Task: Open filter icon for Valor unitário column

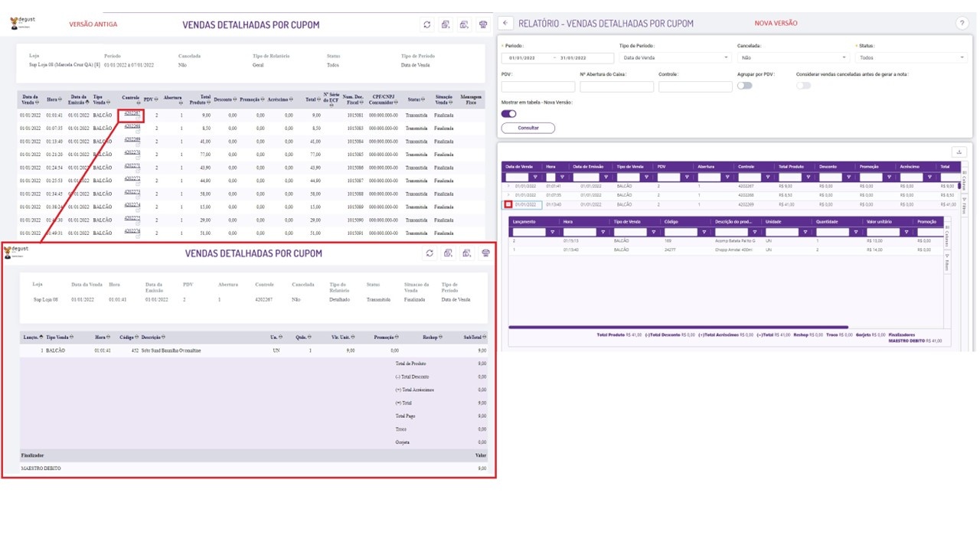Action: 907,232
